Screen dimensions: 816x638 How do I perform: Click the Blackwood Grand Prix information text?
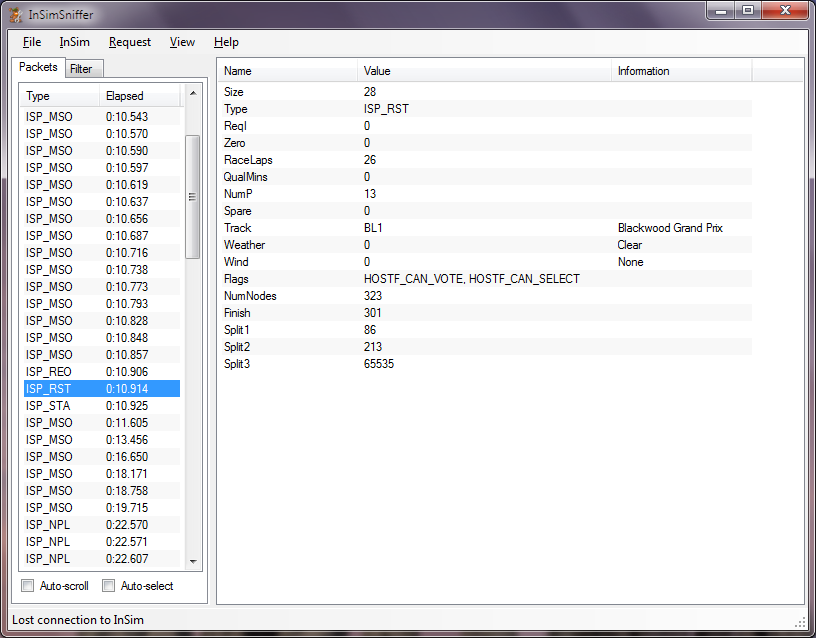(670, 228)
